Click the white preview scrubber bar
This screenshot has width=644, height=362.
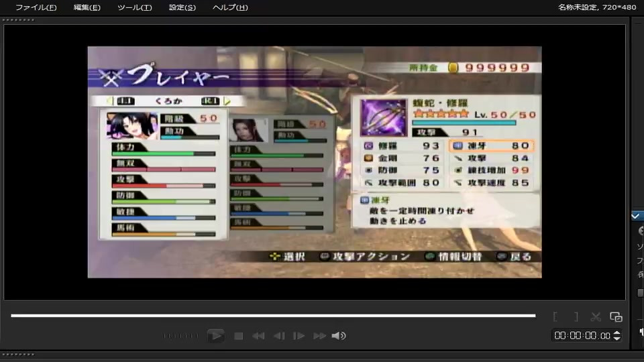273,316
